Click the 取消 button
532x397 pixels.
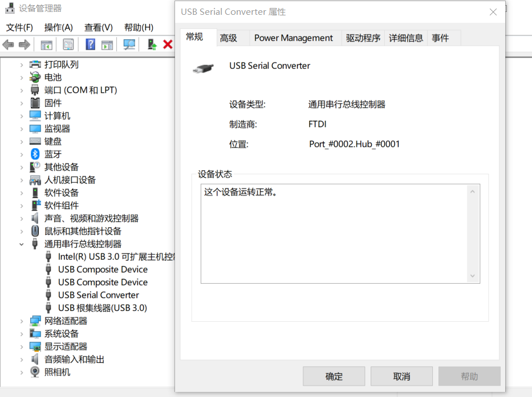[402, 376]
